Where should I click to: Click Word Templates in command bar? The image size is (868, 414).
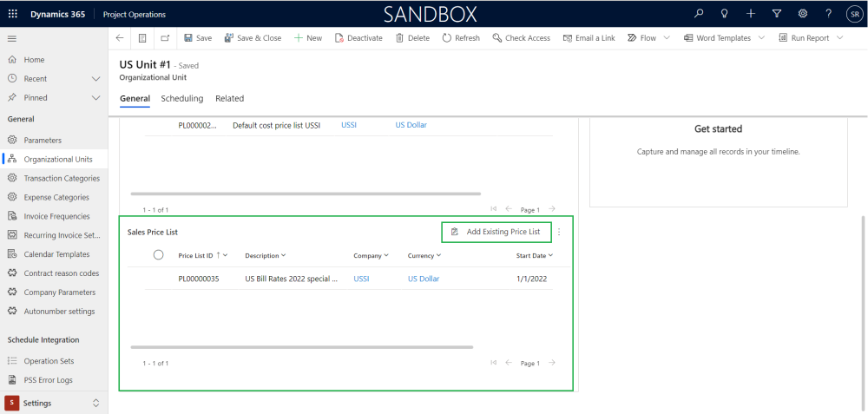click(x=718, y=38)
